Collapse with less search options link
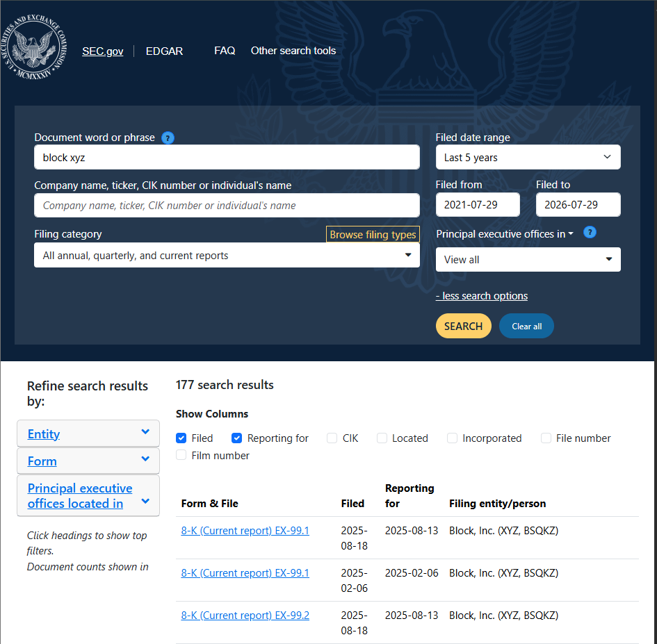Screen dimensions: 657x644 point(482,296)
